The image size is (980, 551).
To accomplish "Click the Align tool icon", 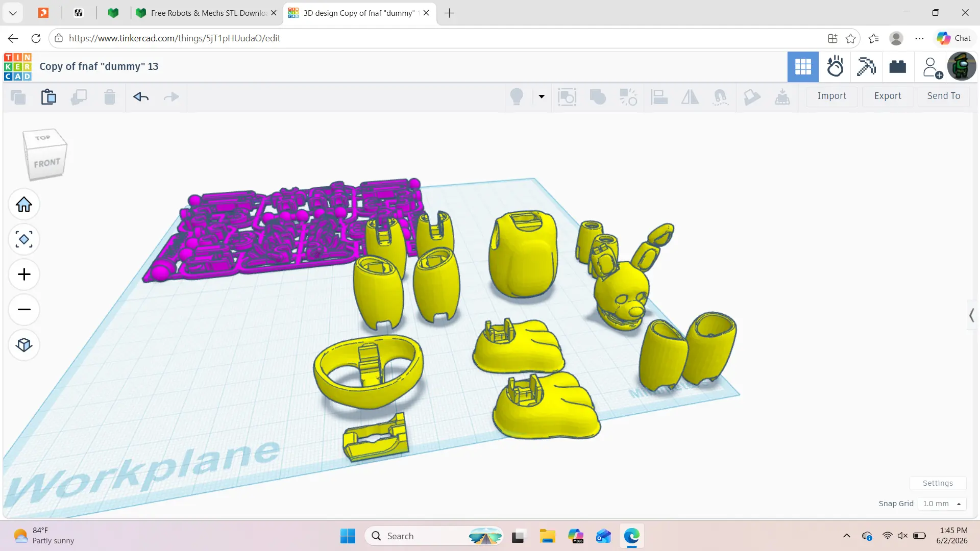I will click(659, 96).
